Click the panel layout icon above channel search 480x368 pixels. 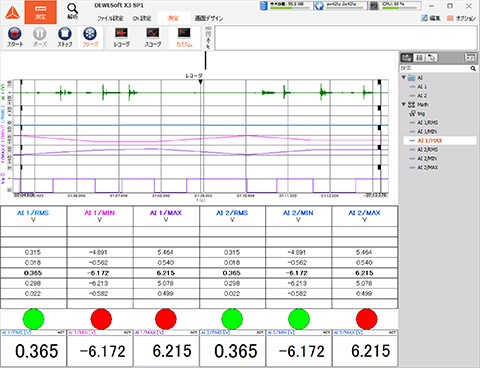point(470,58)
